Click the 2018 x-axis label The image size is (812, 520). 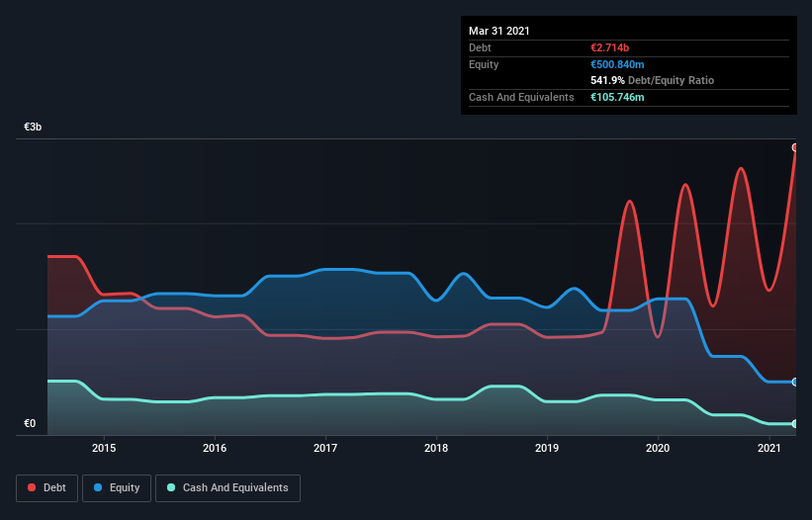click(x=436, y=448)
